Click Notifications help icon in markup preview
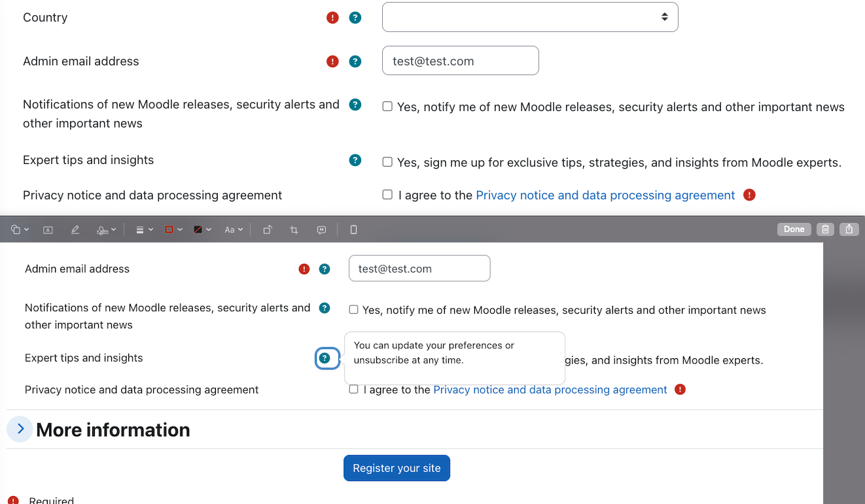Viewport: 865px width, 504px height. coord(325,308)
